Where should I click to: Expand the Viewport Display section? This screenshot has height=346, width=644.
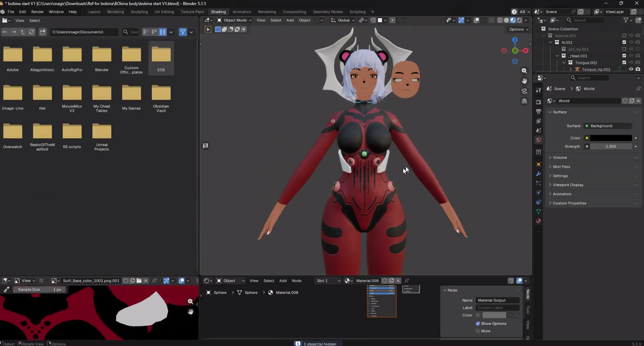click(x=568, y=185)
